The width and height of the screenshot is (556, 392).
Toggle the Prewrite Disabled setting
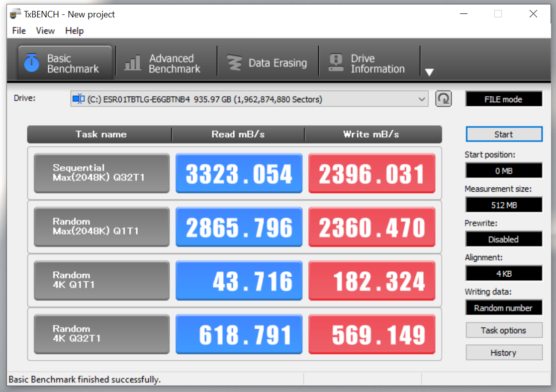[503, 239]
